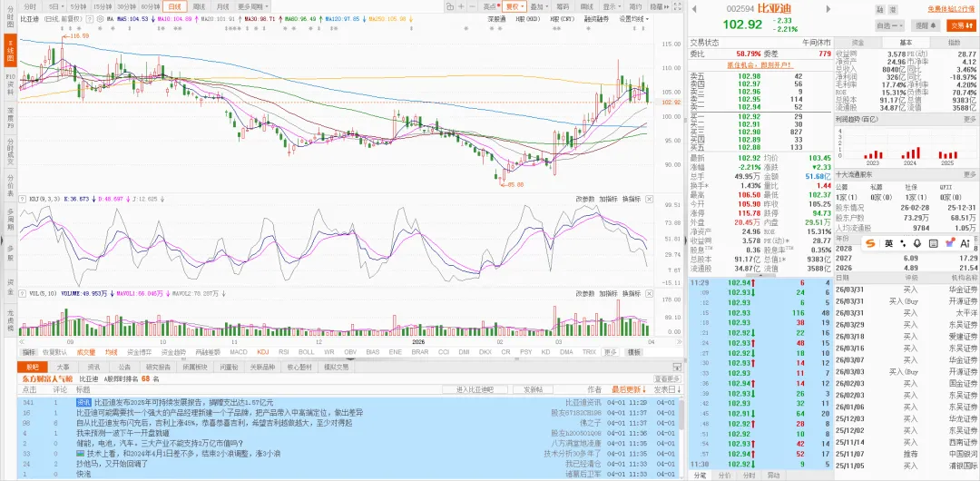Toggle 均线 moving average overlay

point(111,351)
